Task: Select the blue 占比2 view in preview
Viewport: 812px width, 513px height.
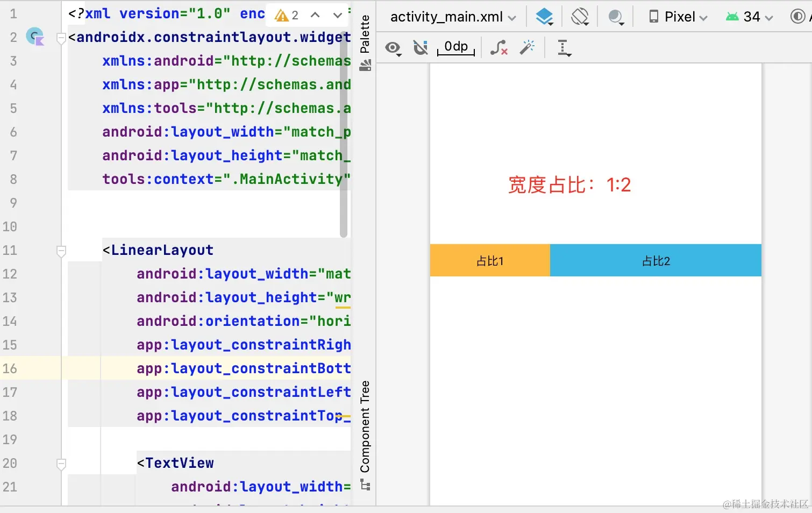Action: click(656, 261)
